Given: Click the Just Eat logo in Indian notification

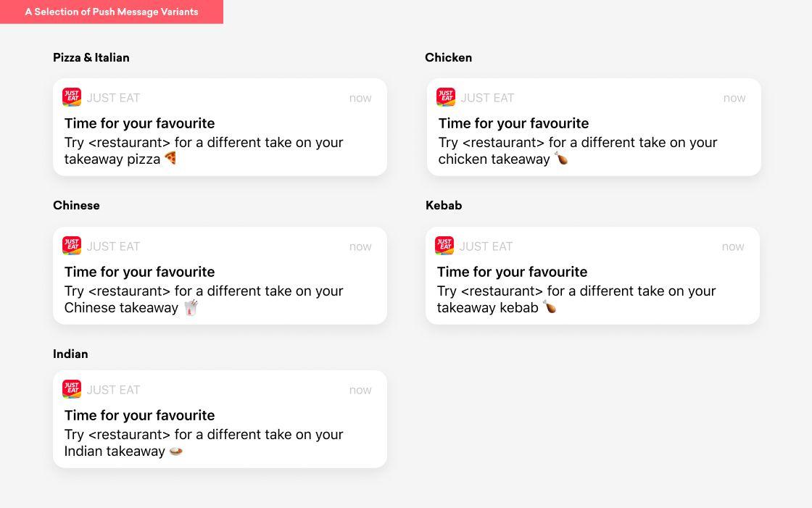Looking at the screenshot, I should pos(72,389).
